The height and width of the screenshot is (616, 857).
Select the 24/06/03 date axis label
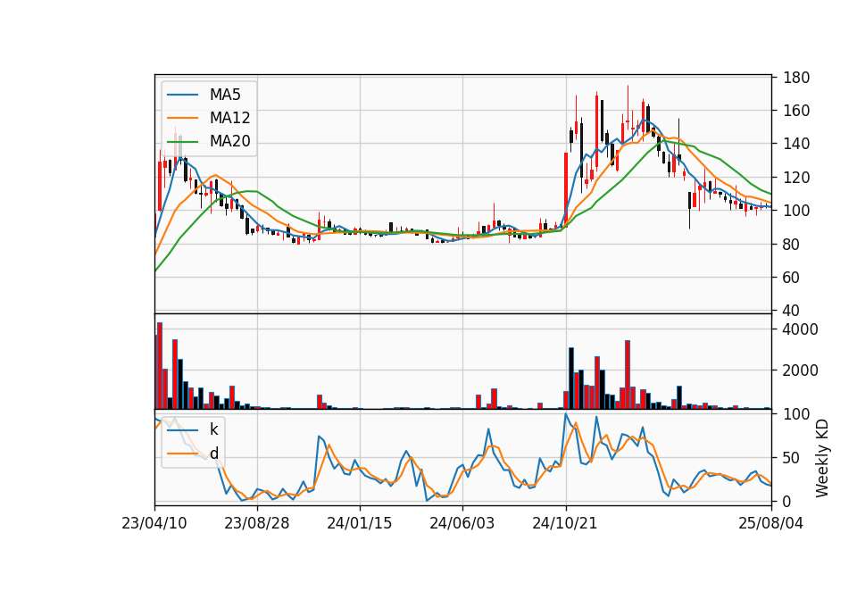click(x=462, y=523)
